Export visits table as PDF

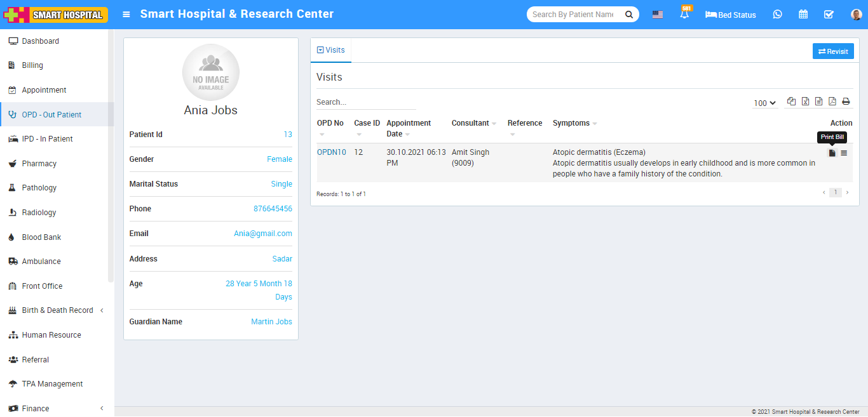(832, 102)
